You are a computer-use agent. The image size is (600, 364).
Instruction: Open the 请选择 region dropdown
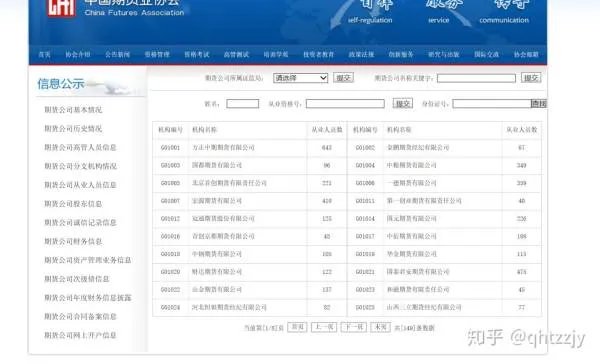click(x=300, y=78)
